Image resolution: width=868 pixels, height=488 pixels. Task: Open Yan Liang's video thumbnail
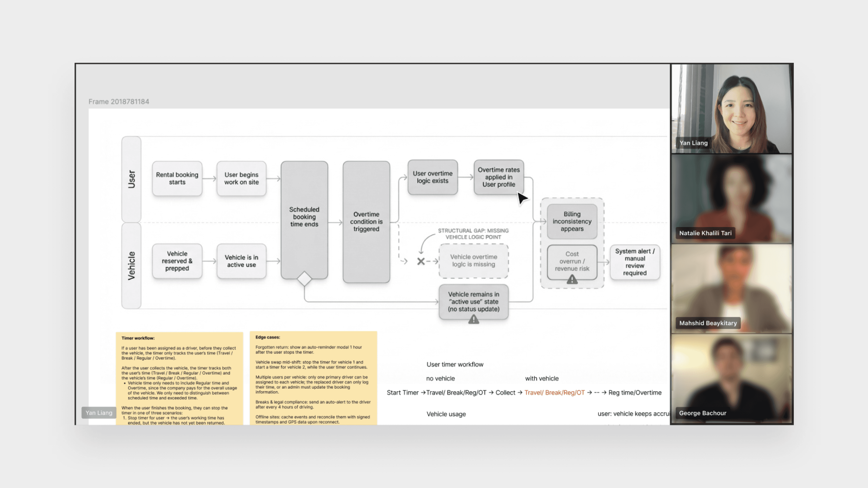tap(731, 108)
